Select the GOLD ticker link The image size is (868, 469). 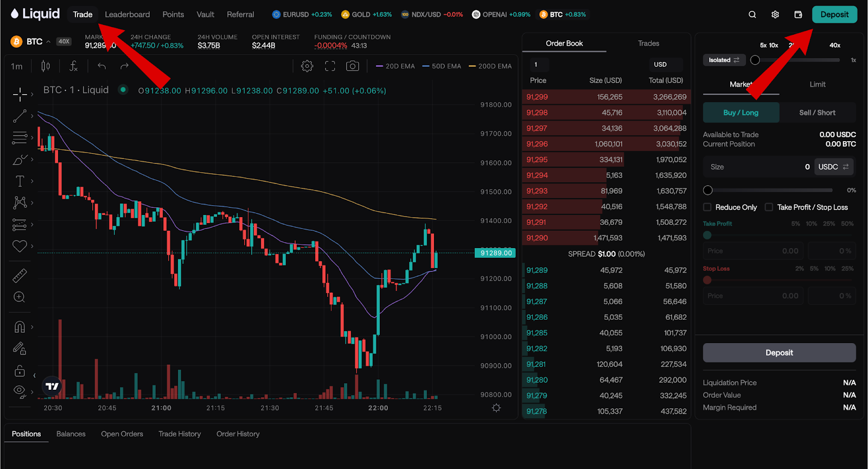pyautogui.click(x=366, y=15)
